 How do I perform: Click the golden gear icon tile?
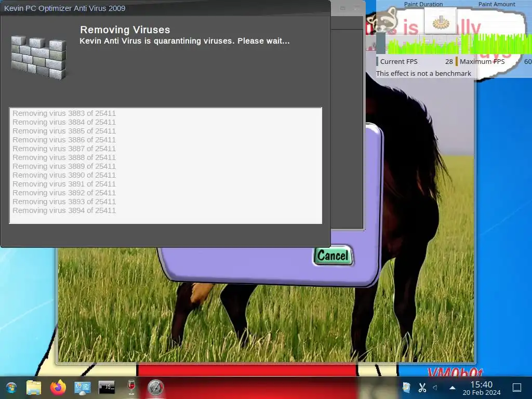(441, 21)
